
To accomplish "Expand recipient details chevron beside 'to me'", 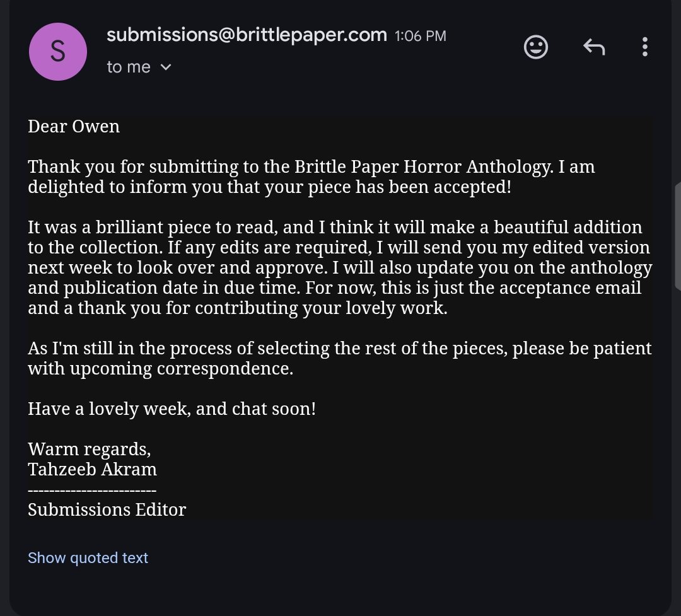I will click(x=166, y=67).
